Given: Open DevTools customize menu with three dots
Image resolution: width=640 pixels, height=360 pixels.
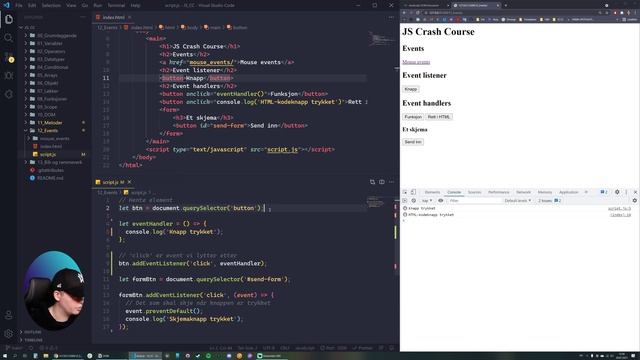Looking at the screenshot, I should pyautogui.click(x=626, y=192).
